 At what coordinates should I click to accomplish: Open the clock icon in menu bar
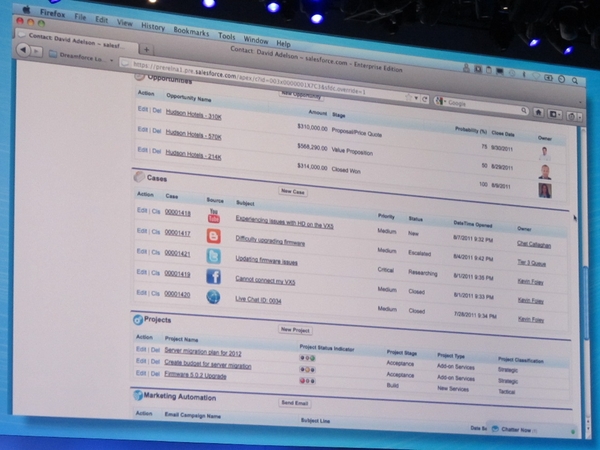561,79
